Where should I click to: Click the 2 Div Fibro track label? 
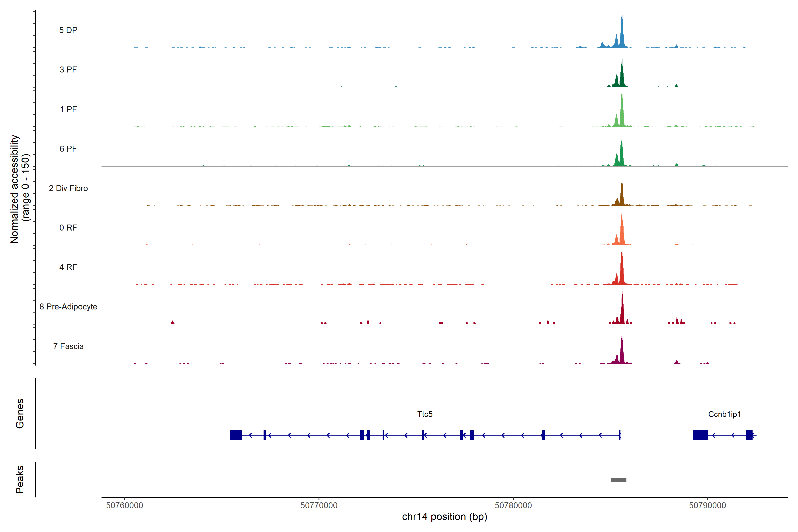coord(68,188)
